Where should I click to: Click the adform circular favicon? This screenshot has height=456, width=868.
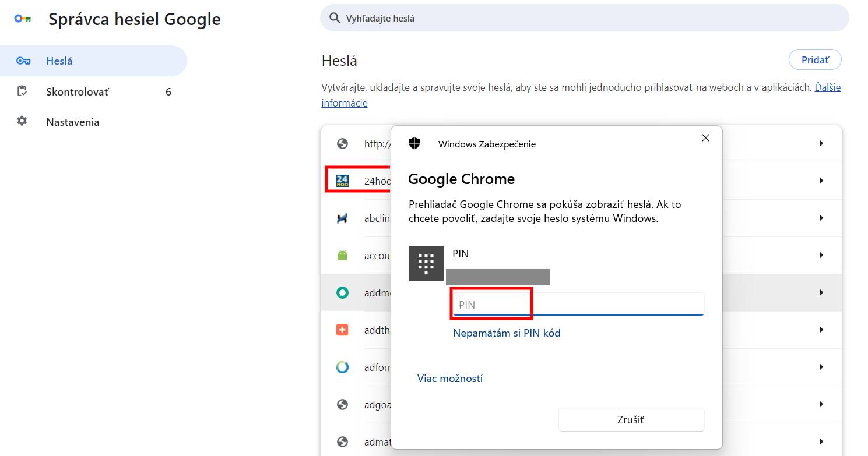point(342,367)
